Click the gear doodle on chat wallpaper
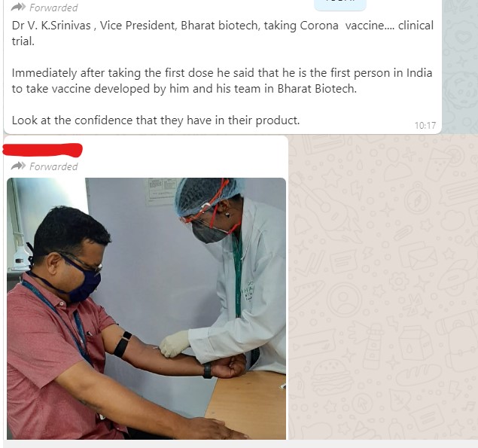This screenshot has width=478, height=448. click(x=398, y=281)
